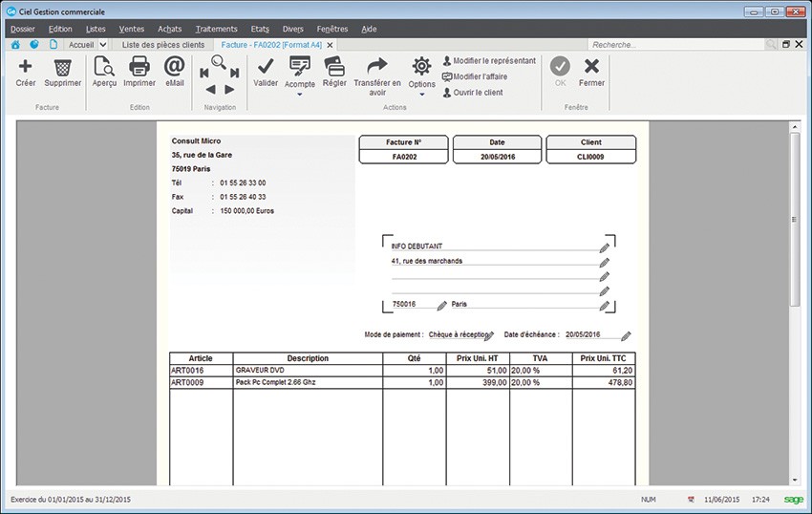Click the Régler payment card icon

(334, 67)
